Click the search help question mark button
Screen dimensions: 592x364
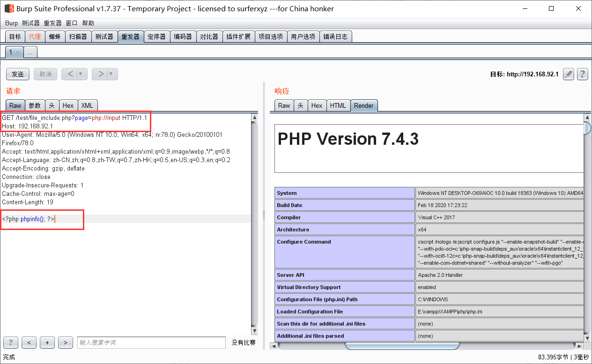(10, 342)
